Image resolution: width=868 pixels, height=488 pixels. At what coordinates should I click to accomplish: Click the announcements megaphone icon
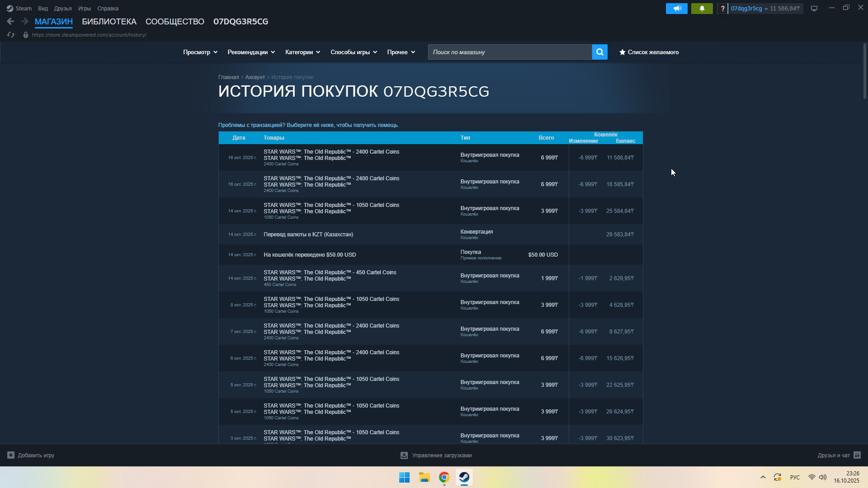click(x=676, y=9)
